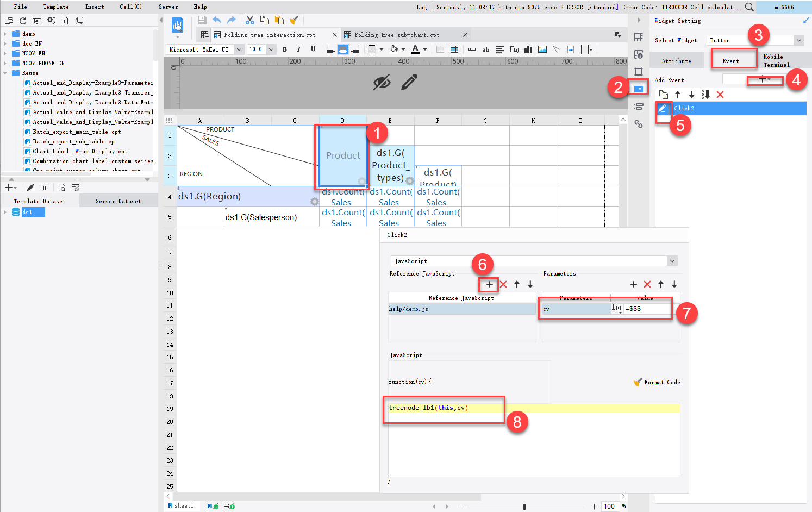Refresh the template file list

point(22,20)
